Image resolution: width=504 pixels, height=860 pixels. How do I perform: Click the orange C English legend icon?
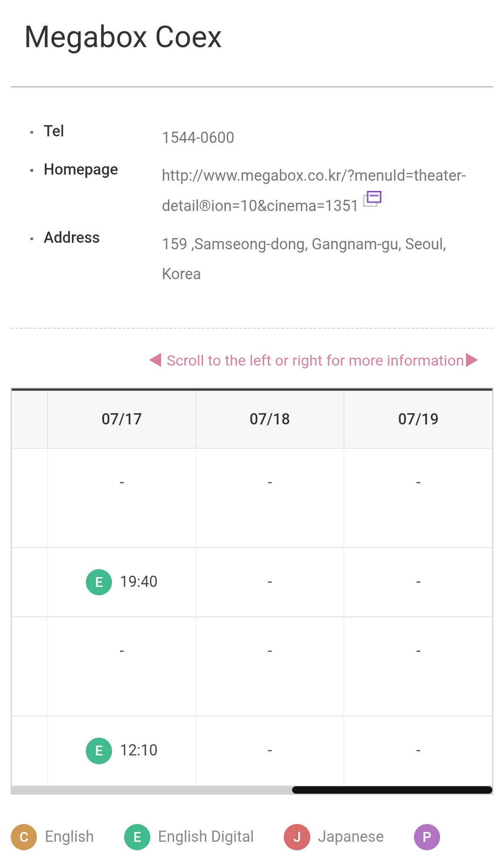(x=24, y=837)
